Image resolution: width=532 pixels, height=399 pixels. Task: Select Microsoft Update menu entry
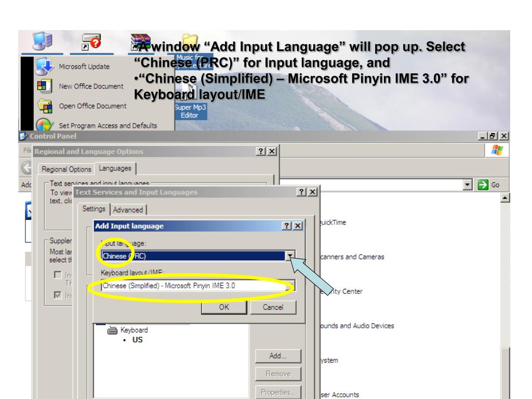click(84, 66)
